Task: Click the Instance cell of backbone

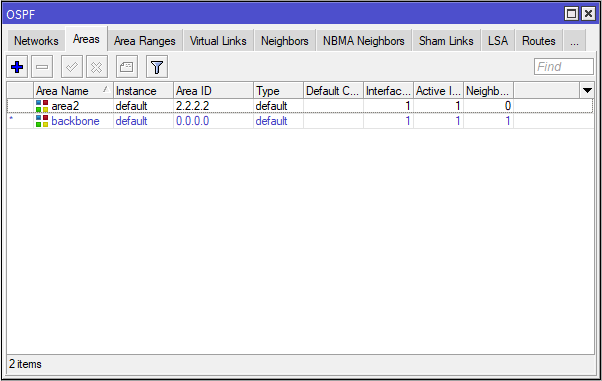Action: pos(131,121)
